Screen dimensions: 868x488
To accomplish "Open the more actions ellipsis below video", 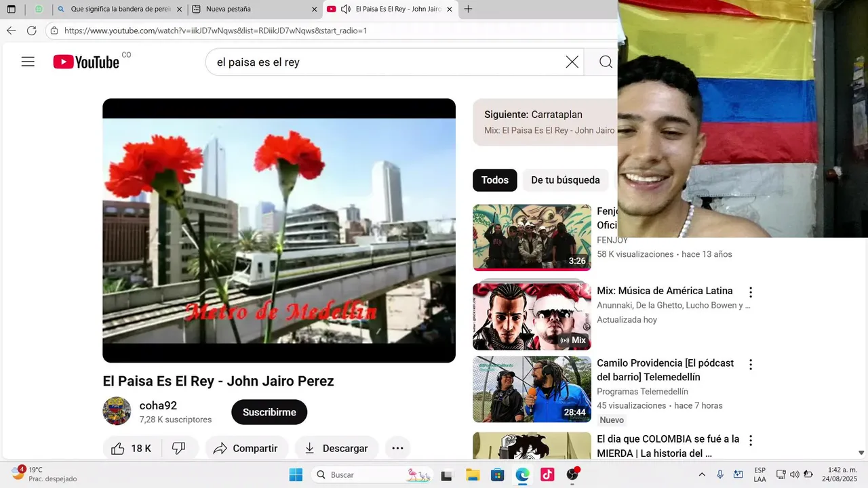I will (397, 448).
